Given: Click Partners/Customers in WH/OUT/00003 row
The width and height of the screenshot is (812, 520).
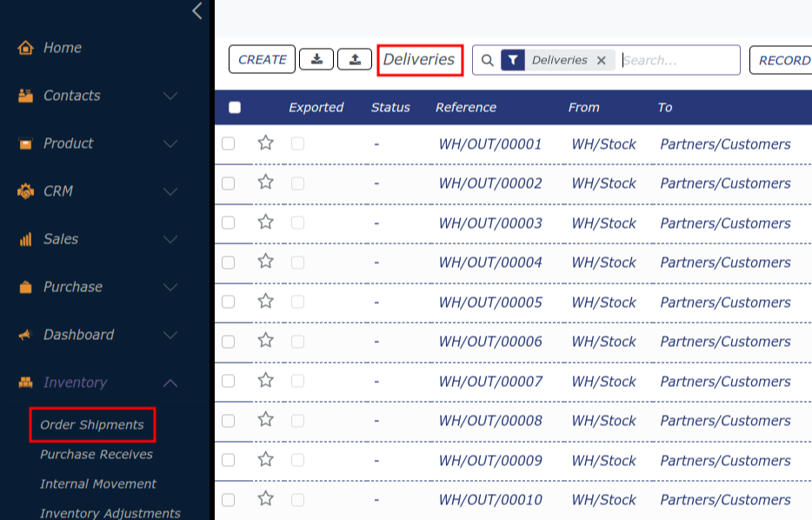Looking at the screenshot, I should coord(725,223).
